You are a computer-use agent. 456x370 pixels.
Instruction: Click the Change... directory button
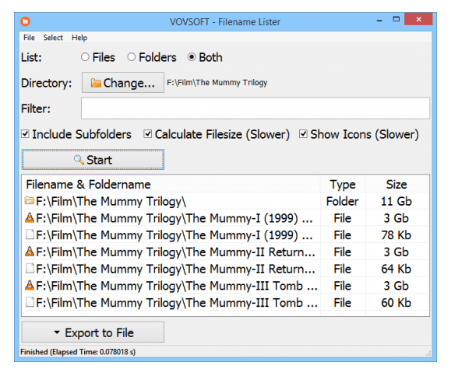coord(123,83)
